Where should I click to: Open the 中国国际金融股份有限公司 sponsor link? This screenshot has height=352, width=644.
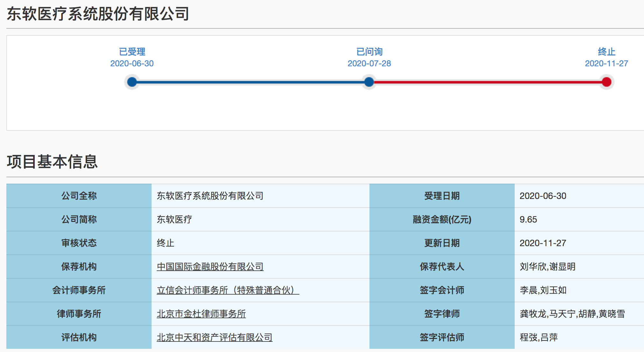click(210, 267)
